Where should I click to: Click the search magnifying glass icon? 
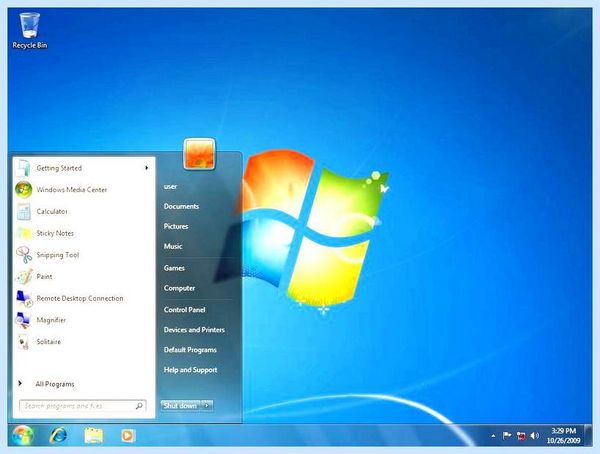point(139,405)
